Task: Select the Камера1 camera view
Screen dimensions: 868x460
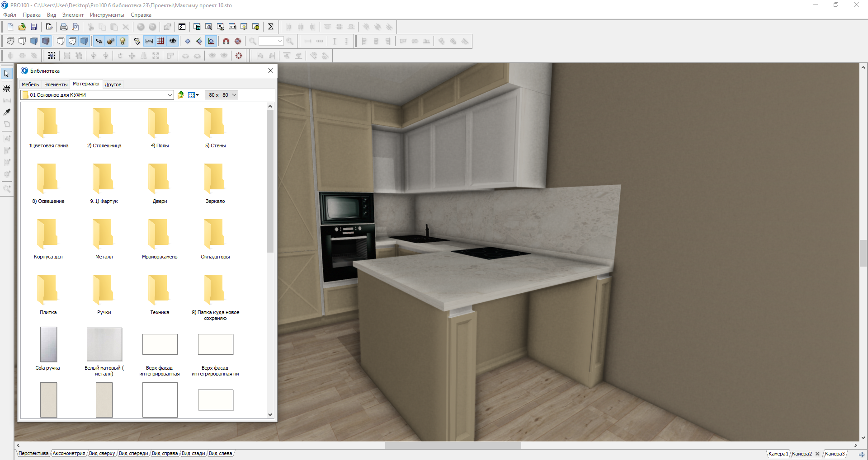Action: (778, 454)
